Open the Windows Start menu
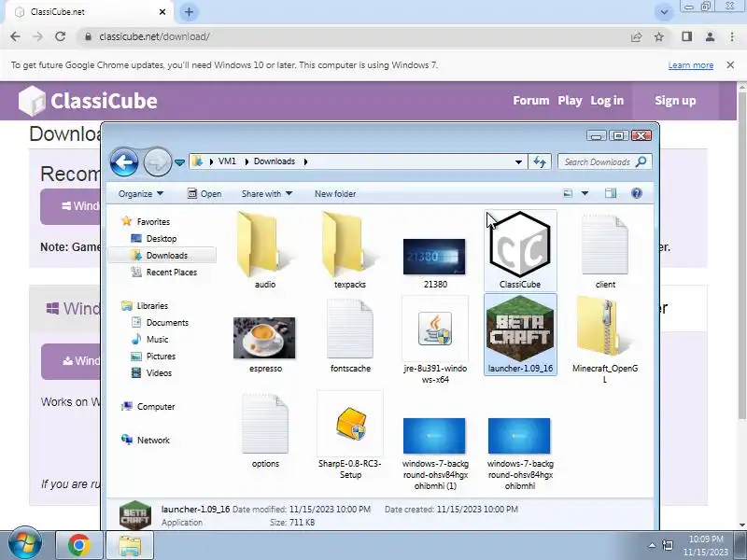This screenshot has width=747, height=560. 25,543
